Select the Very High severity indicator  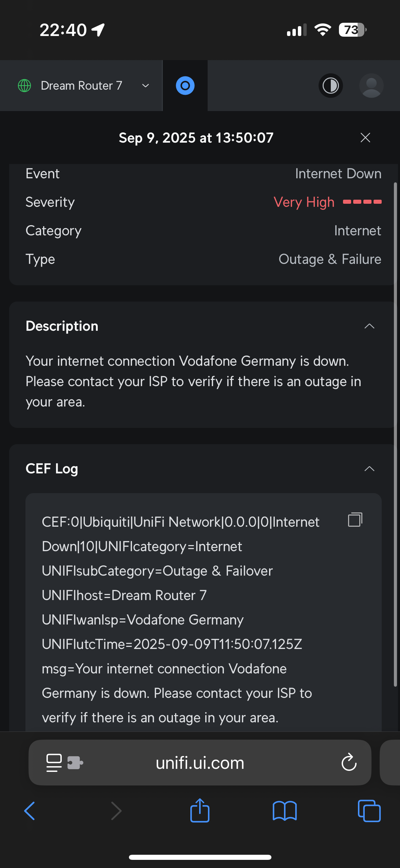327,202
